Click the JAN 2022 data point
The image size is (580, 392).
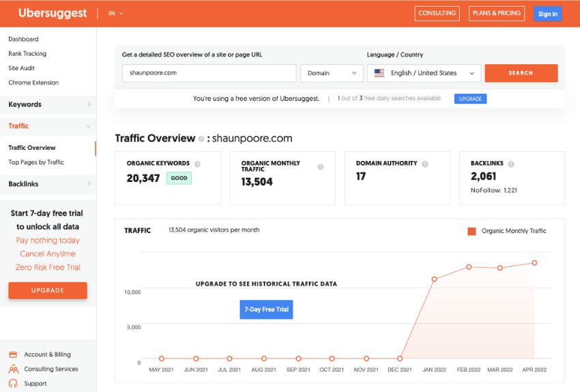click(x=434, y=279)
